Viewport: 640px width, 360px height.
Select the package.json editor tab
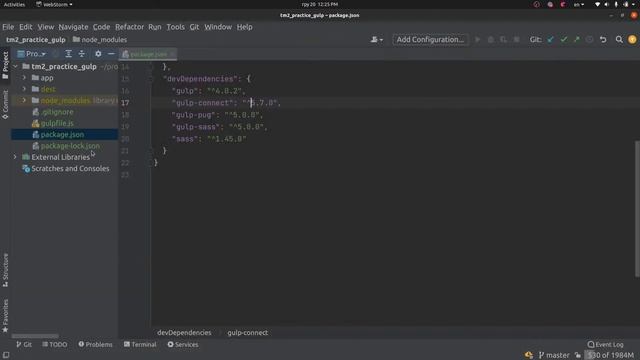pyautogui.click(x=149, y=54)
